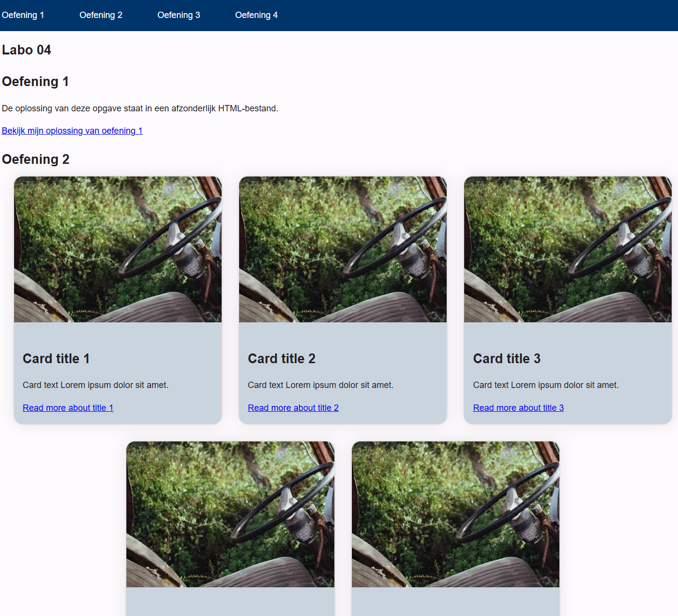Viewport: 678px width, 616px height.
Task: Go to Oefening 2 in the navigation bar
Action: click(x=101, y=15)
